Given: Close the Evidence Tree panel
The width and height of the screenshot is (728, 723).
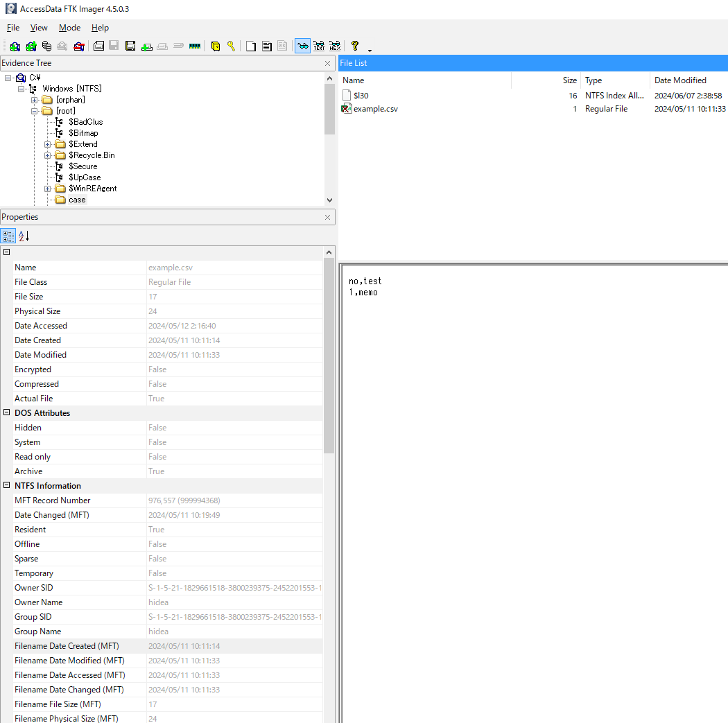Looking at the screenshot, I should (x=327, y=63).
